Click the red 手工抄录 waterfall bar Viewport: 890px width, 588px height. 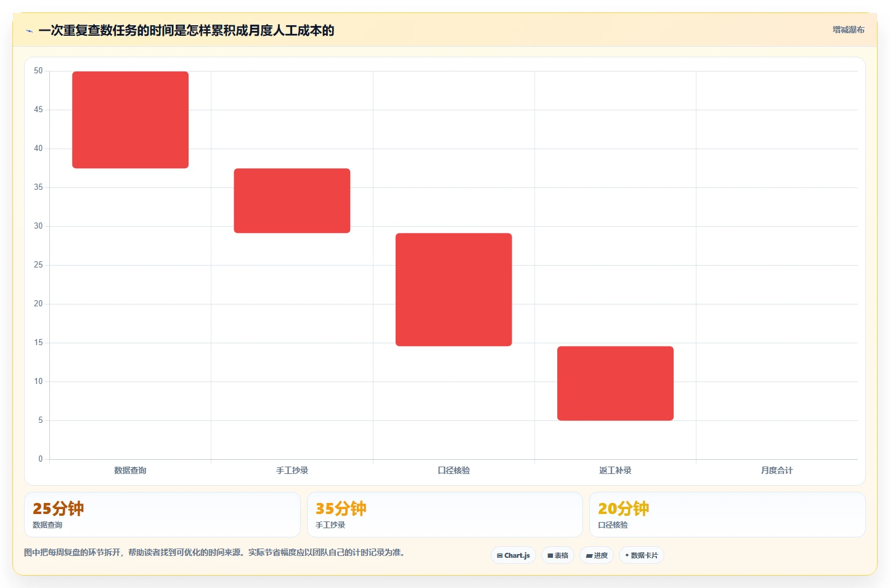pyautogui.click(x=292, y=200)
